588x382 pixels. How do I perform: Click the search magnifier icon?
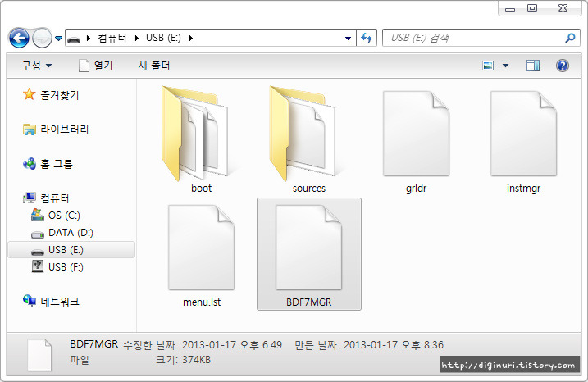(x=570, y=38)
